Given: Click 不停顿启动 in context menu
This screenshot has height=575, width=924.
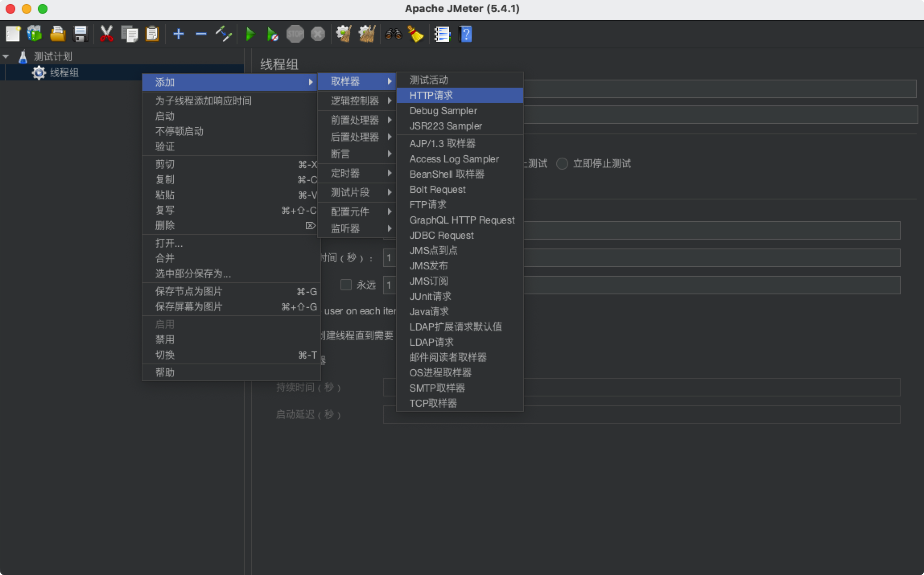Looking at the screenshot, I should click(231, 131).
